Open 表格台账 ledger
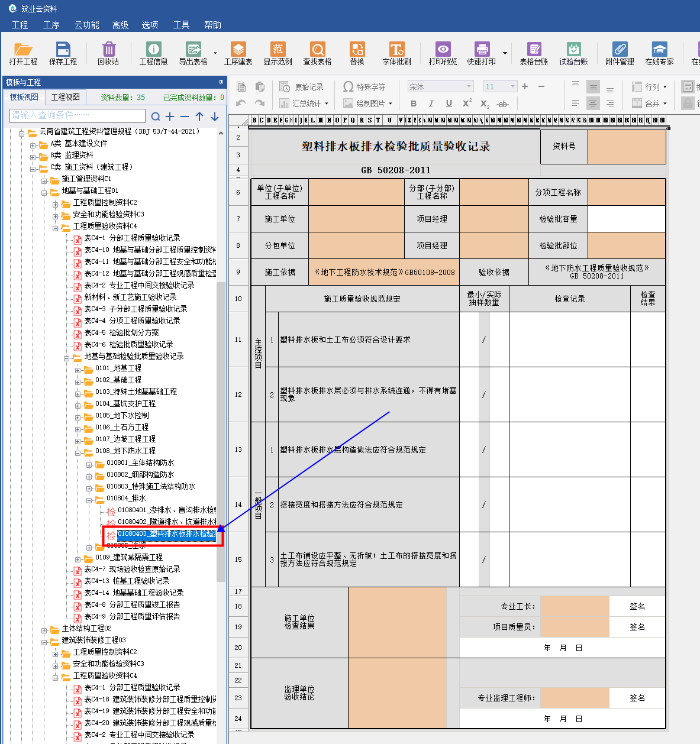 pyautogui.click(x=534, y=53)
